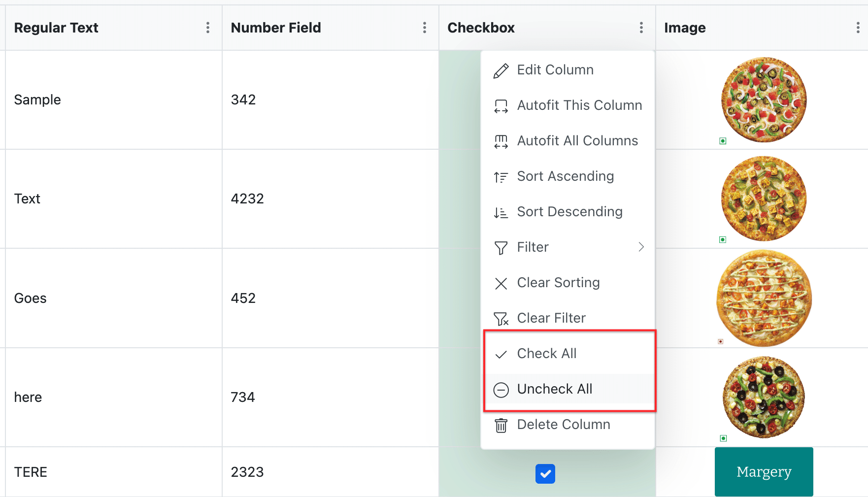The height and width of the screenshot is (497, 868).
Task: Uncheck the checkbox in the TERE row
Action: click(545, 473)
